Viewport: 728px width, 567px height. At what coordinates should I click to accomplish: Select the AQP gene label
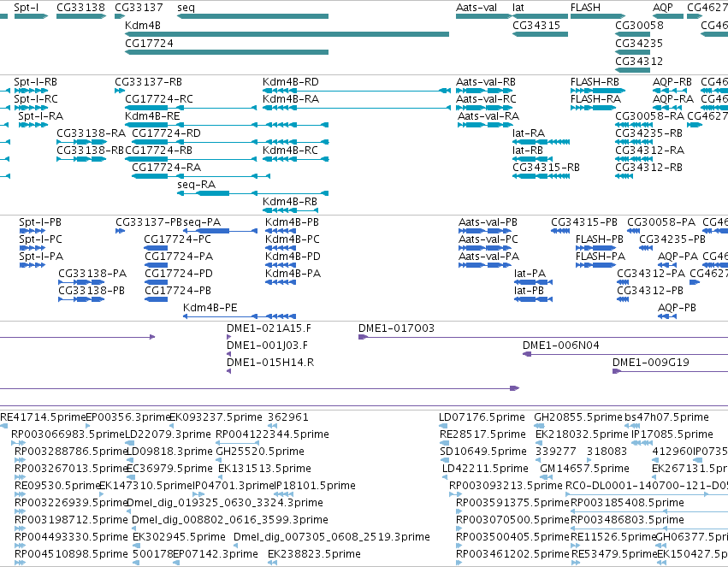pyautogui.click(x=662, y=8)
